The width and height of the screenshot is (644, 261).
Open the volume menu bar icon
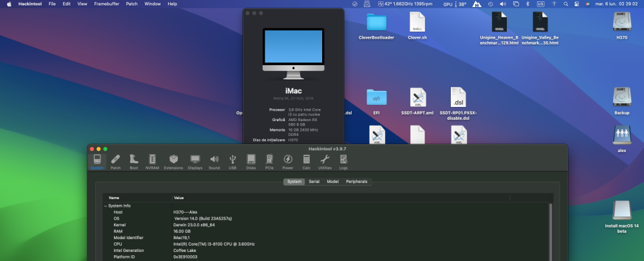click(x=503, y=4)
